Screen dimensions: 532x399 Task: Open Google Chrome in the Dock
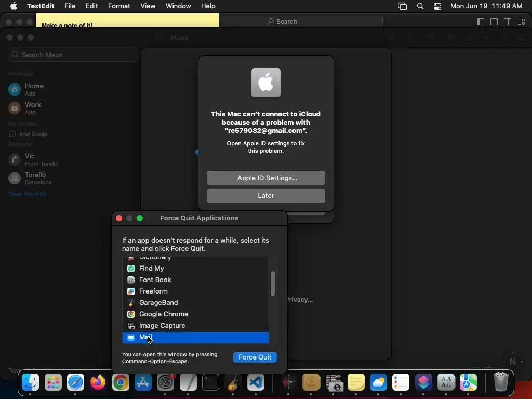[121, 382]
